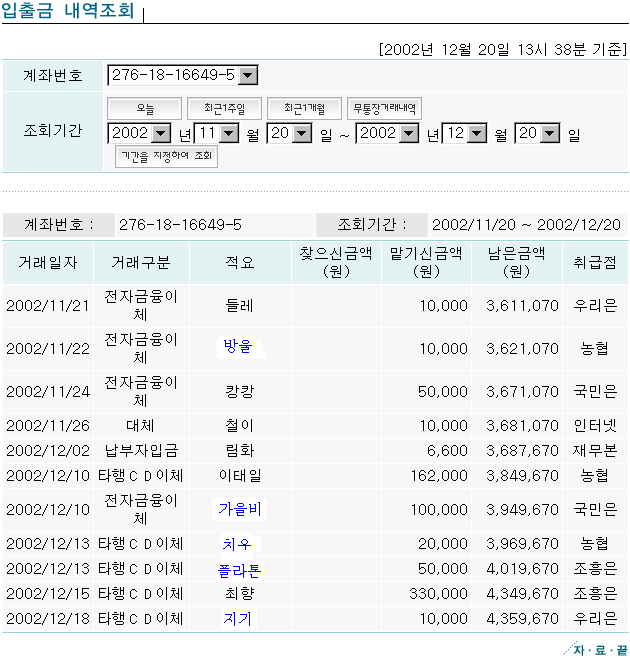Click the 무통장거래내역 button
This screenshot has height=660, width=630.
click(x=385, y=108)
